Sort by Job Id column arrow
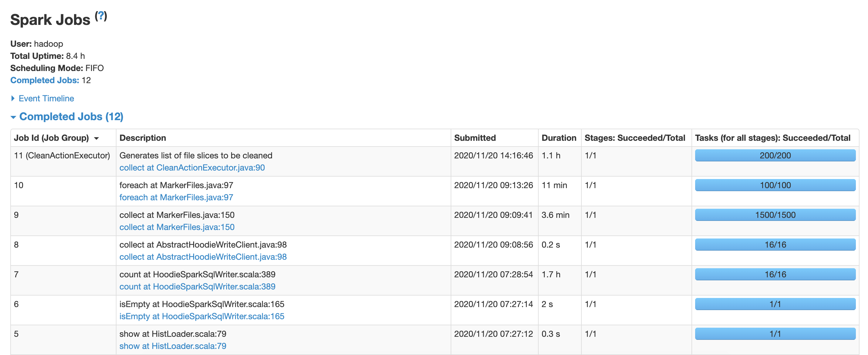Screen dimensions: 868x355 [97, 138]
